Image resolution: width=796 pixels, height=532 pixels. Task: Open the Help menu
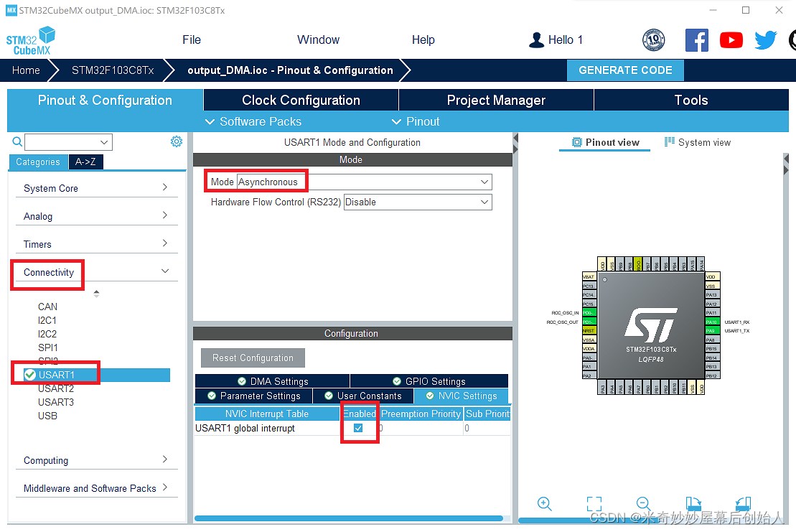pos(423,39)
